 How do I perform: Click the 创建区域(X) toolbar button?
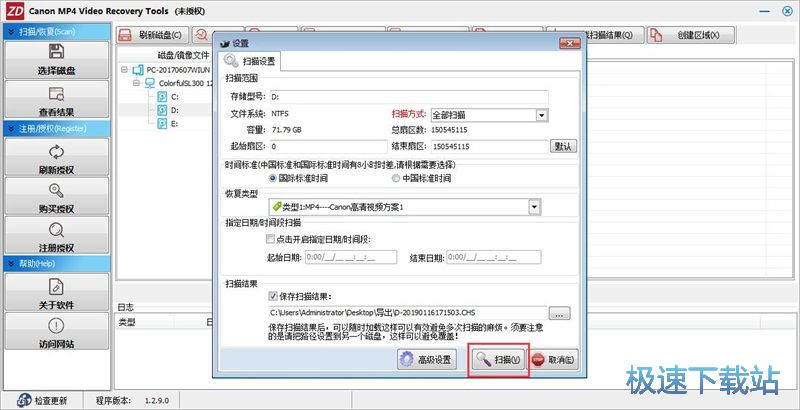[691, 35]
